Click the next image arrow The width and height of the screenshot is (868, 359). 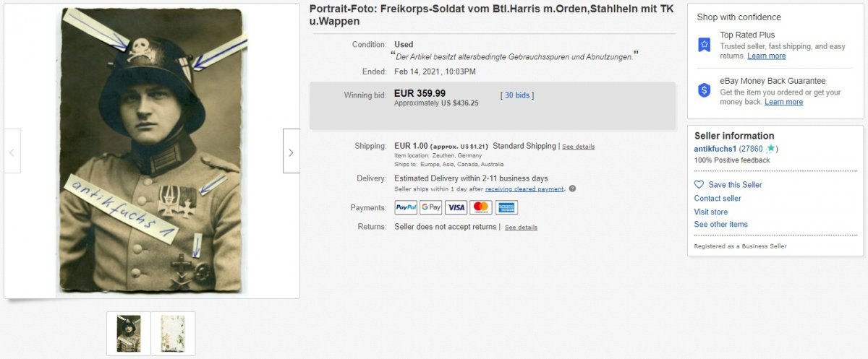click(291, 152)
